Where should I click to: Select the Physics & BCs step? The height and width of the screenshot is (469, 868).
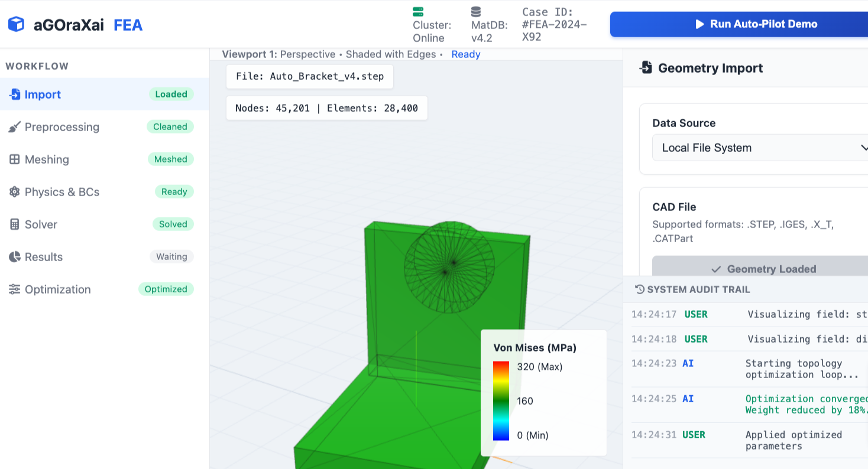(105, 192)
